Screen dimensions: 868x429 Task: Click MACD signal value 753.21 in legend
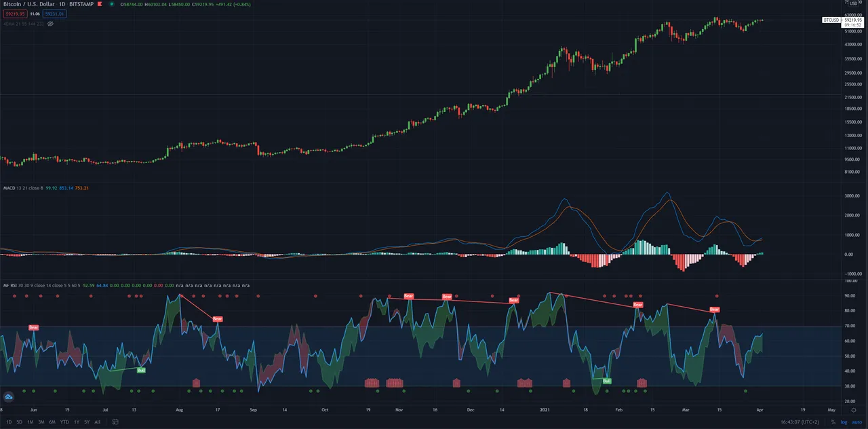pos(81,188)
